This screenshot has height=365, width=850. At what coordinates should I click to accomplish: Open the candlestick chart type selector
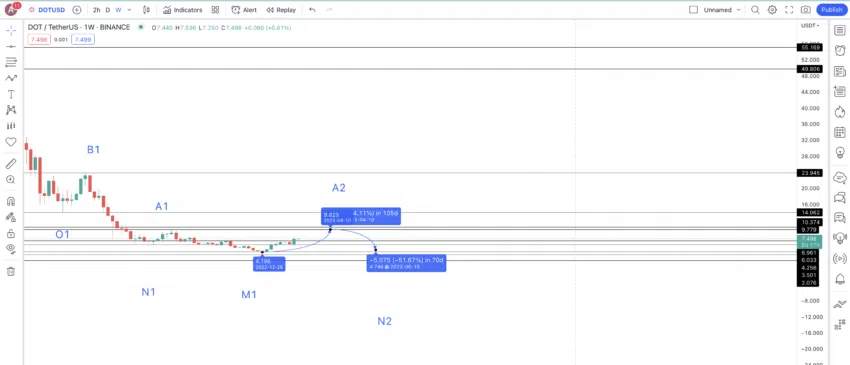tap(146, 10)
